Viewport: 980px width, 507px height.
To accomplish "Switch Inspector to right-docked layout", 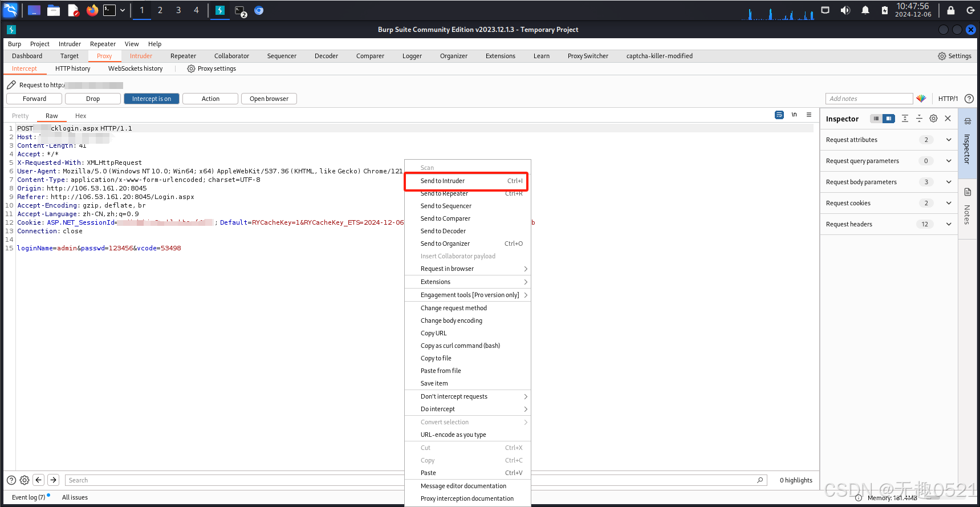I will (x=889, y=119).
